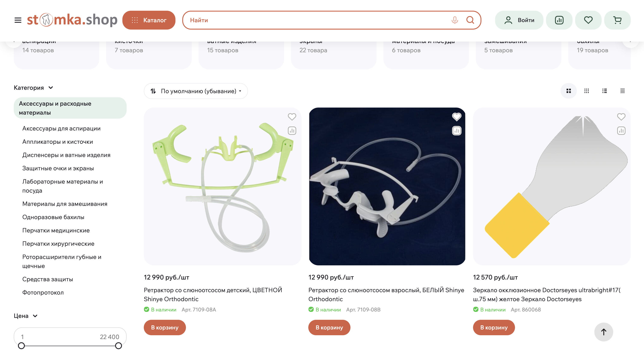Open the comparison icon in header
The height and width of the screenshot is (350, 644).
559,20
